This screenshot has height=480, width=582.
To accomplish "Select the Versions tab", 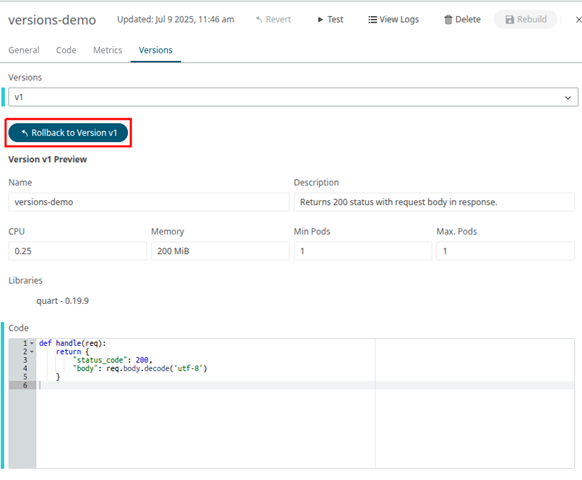I will (x=156, y=50).
